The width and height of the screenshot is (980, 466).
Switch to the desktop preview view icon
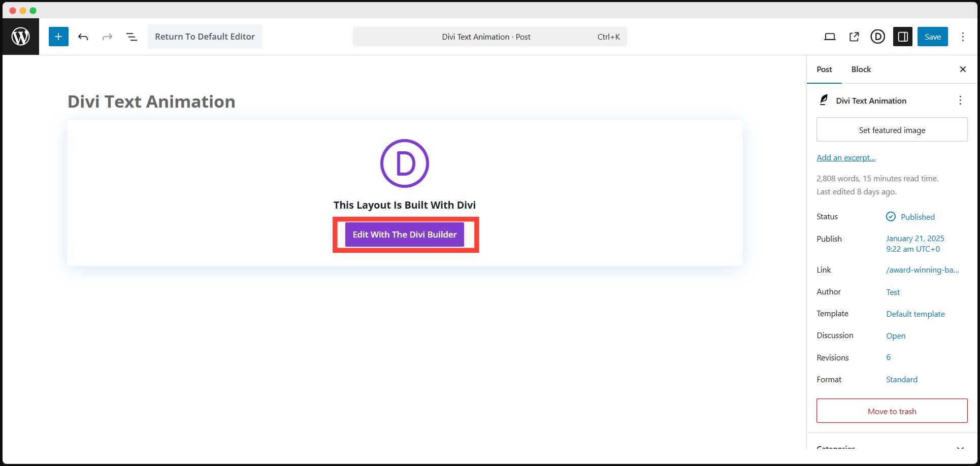pyautogui.click(x=830, y=37)
